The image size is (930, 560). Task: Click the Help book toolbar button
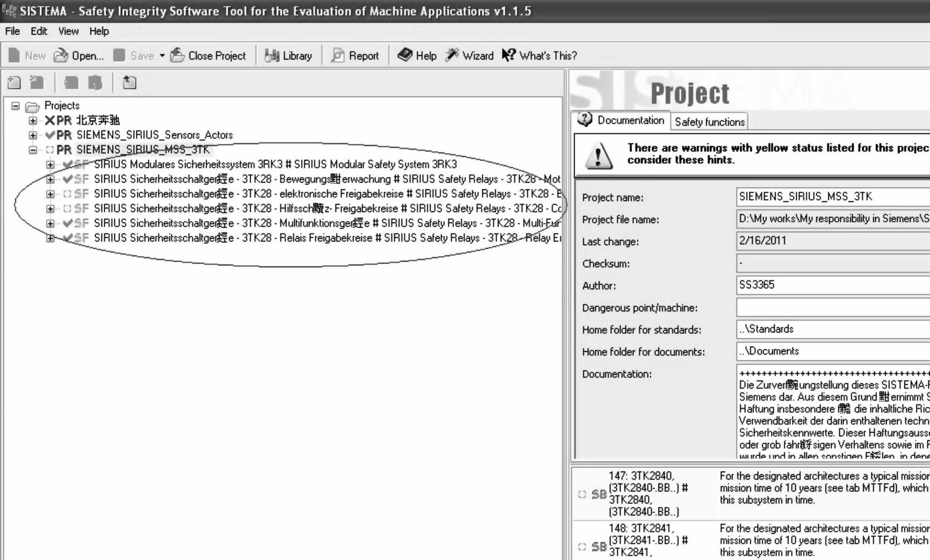pyautogui.click(x=417, y=55)
